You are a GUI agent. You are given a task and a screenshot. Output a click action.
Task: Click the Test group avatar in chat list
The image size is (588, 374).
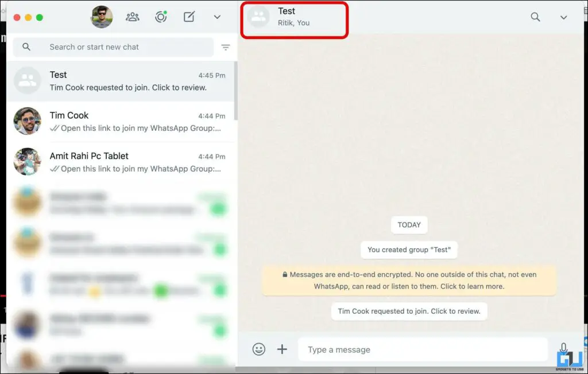point(28,80)
